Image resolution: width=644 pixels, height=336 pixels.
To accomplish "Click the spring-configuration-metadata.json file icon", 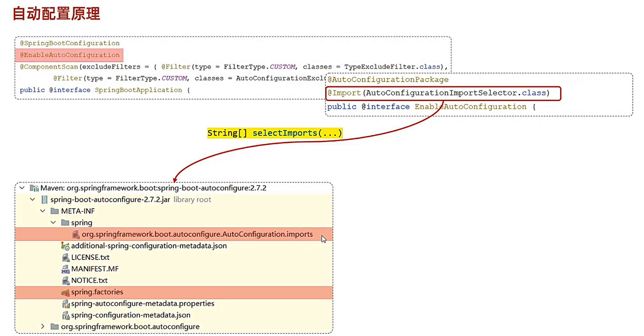I will pos(65,315).
